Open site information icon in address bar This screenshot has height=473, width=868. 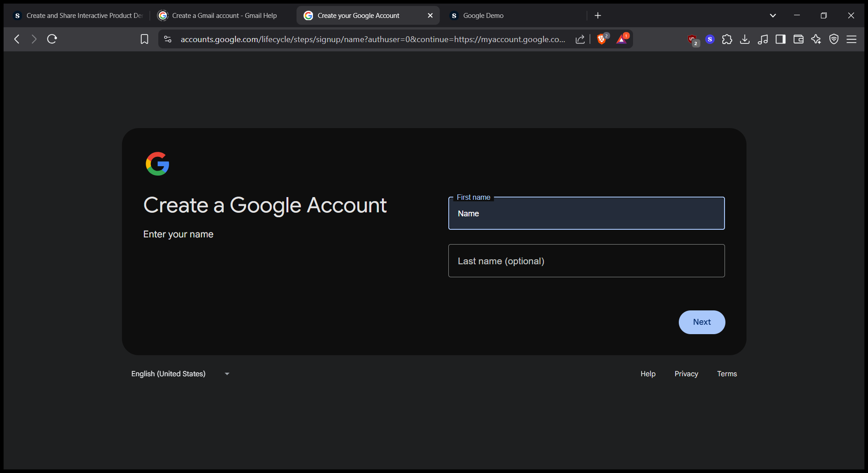pos(168,39)
